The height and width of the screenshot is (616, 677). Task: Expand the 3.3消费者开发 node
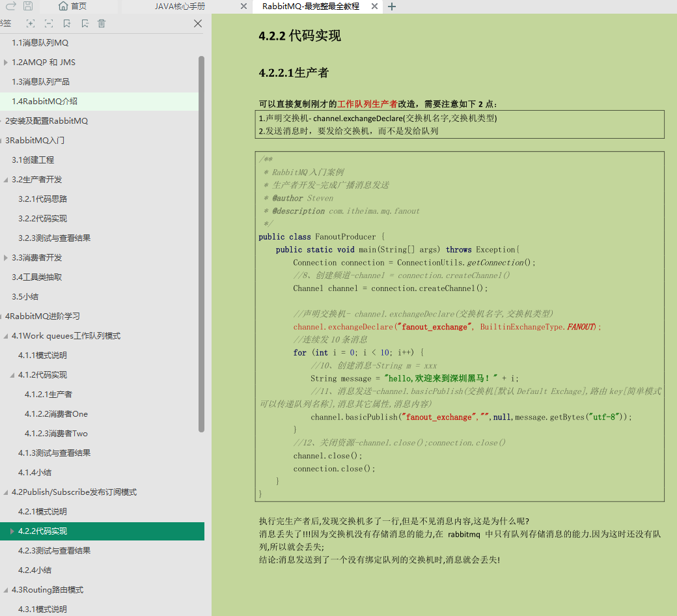[x=6, y=258]
